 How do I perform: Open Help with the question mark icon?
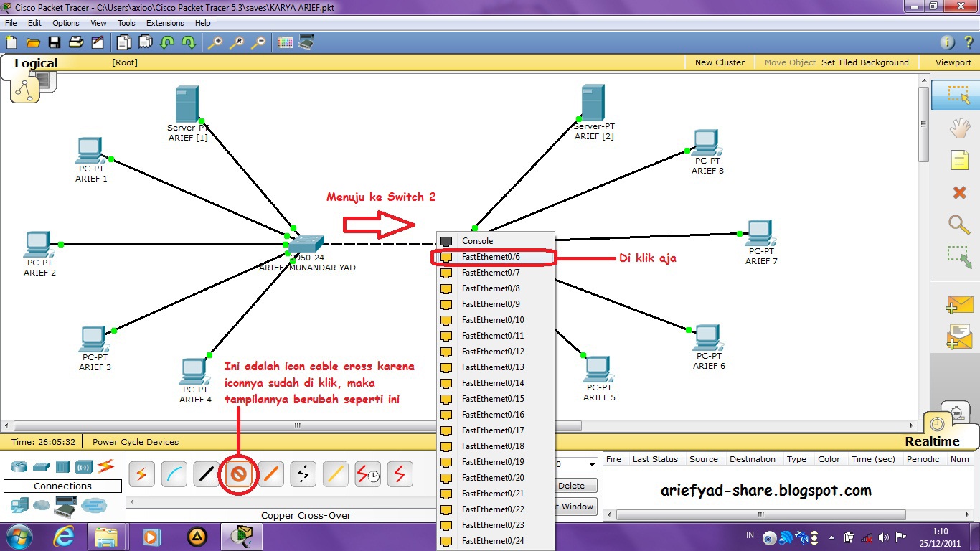pyautogui.click(x=968, y=42)
